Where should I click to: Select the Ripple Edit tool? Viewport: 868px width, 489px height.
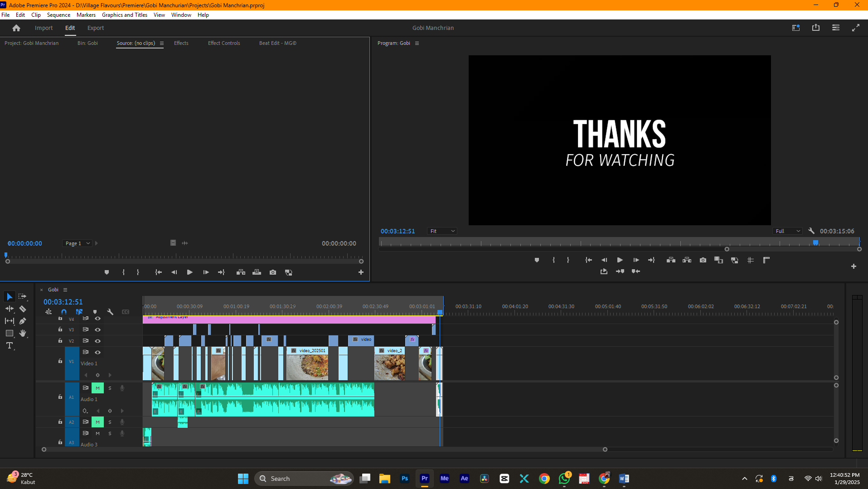[x=10, y=309]
